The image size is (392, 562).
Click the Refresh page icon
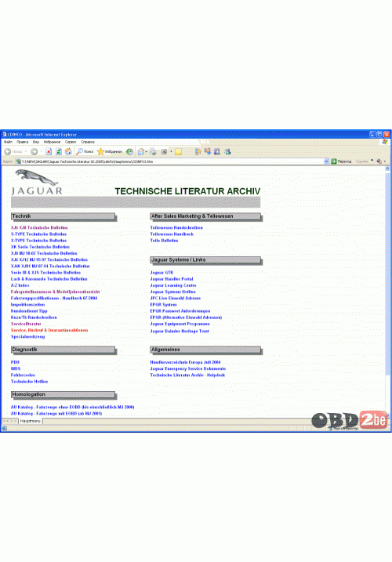click(59, 152)
